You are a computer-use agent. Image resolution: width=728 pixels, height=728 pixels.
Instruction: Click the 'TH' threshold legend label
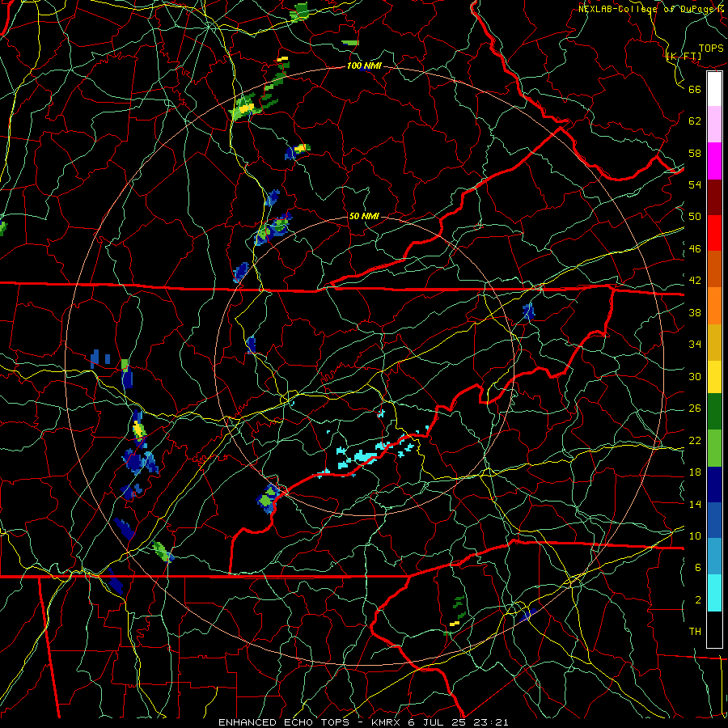tap(695, 632)
